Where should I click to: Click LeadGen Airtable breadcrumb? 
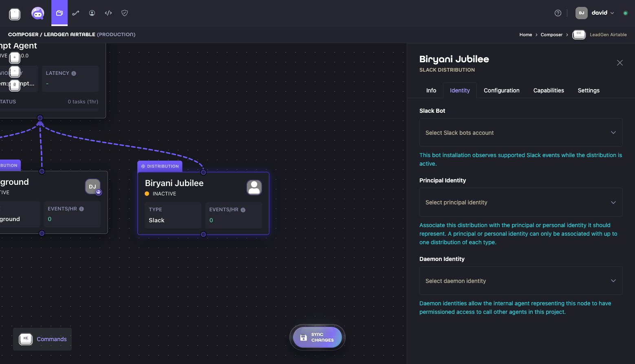pyautogui.click(x=608, y=35)
